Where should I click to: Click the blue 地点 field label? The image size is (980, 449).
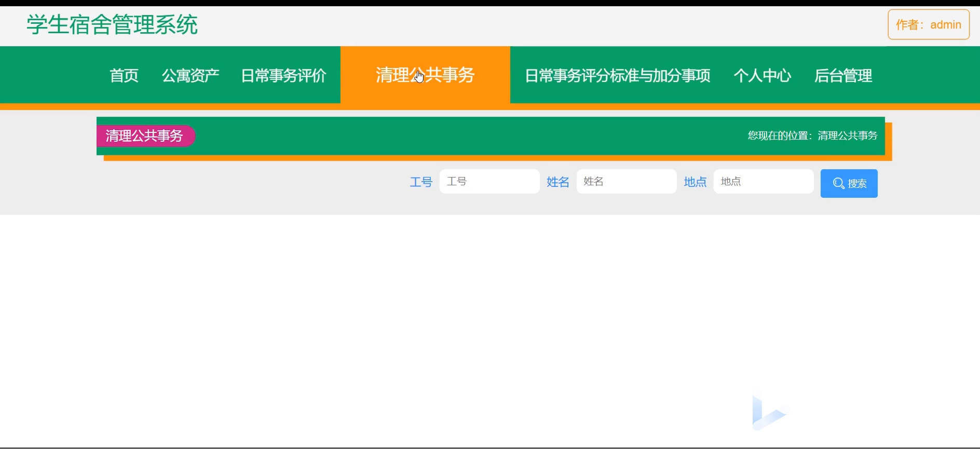(x=695, y=182)
